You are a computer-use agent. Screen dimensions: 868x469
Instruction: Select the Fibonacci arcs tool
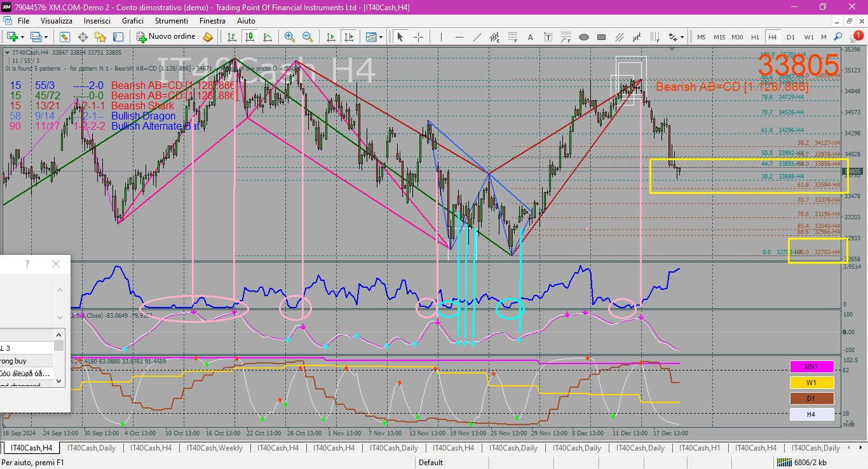click(x=566, y=37)
